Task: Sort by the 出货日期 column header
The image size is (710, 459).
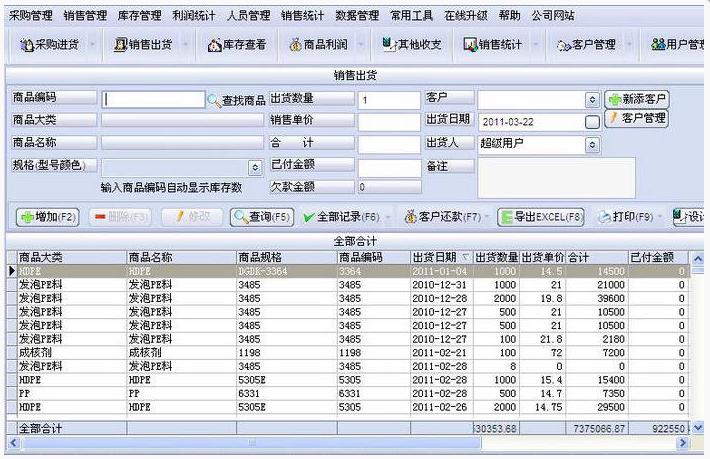Action: [x=441, y=258]
